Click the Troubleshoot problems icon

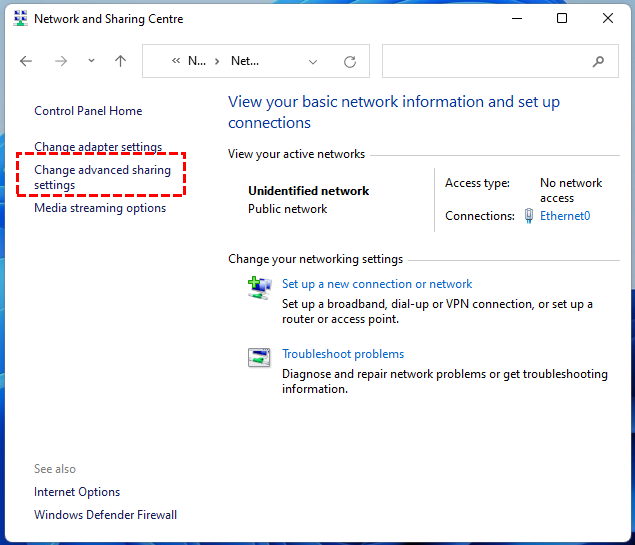point(259,359)
